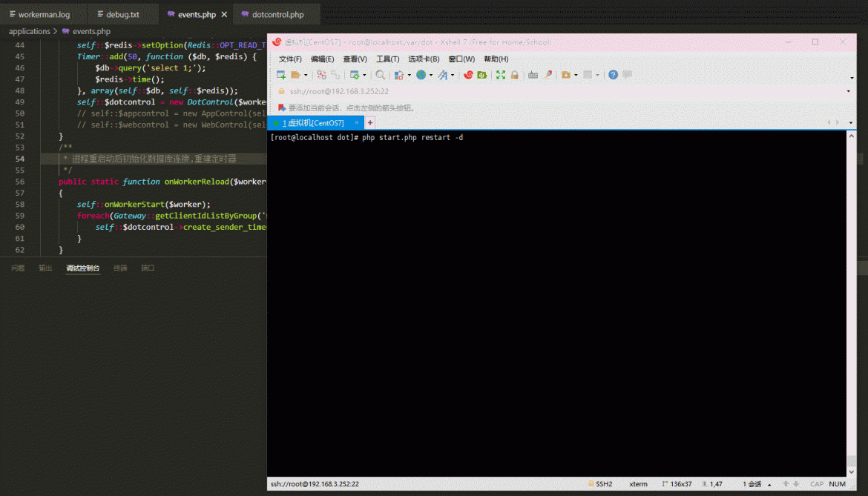This screenshot has height=496, width=868.
Task: Click the SSH address bar input
Action: pyautogui.click(x=565, y=91)
